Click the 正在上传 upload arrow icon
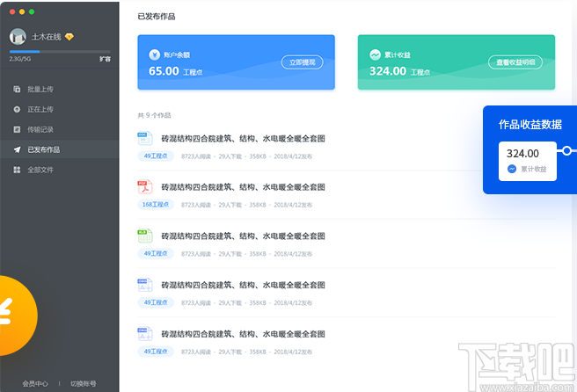 click(x=17, y=109)
